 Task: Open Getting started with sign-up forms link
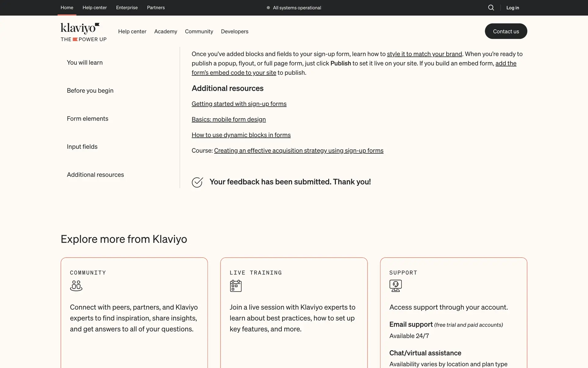pos(239,104)
